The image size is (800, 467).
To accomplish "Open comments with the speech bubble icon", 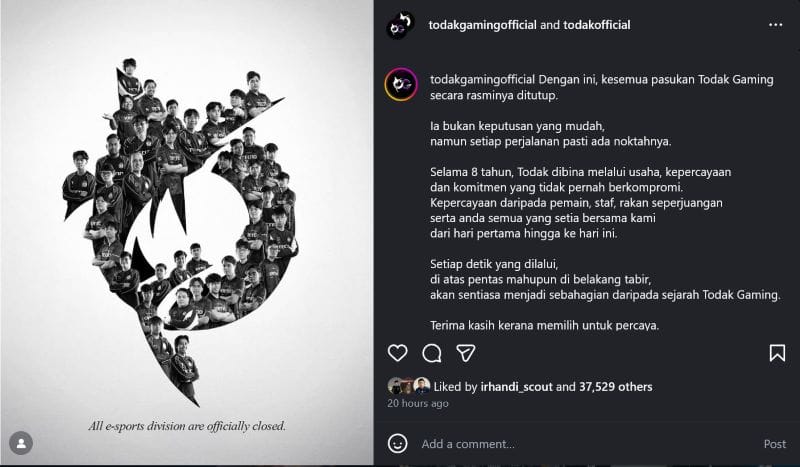I will (x=432, y=353).
